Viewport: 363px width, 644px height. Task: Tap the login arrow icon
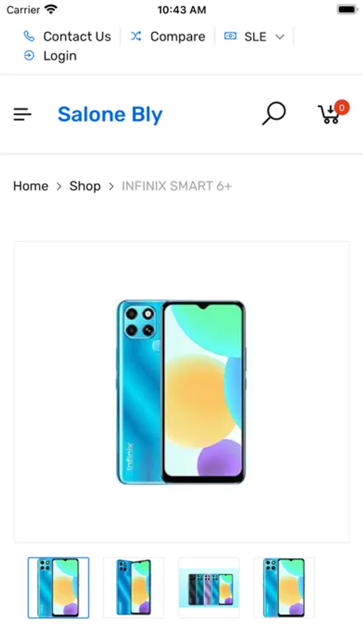pyautogui.click(x=29, y=55)
